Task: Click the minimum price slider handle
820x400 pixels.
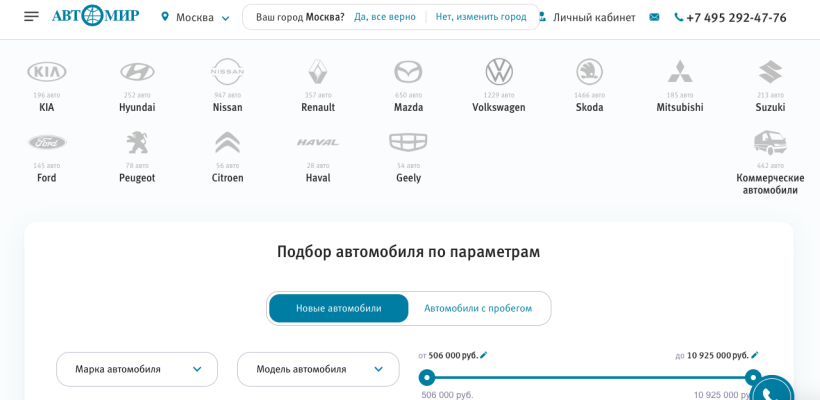Action: click(x=427, y=378)
